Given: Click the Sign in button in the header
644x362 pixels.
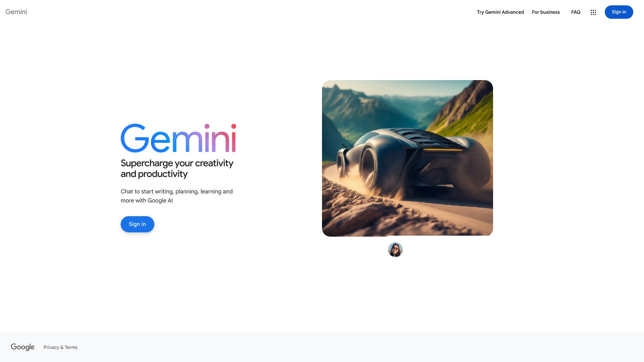Looking at the screenshot, I should pyautogui.click(x=619, y=12).
